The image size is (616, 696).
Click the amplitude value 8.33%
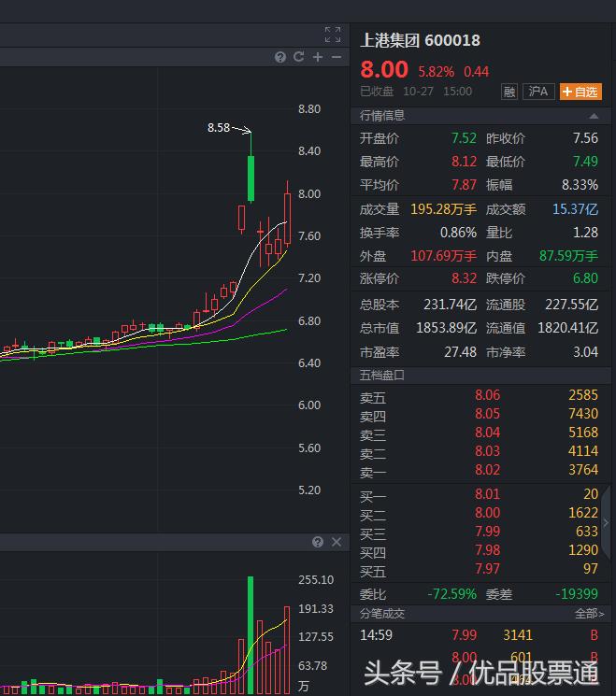coord(580,184)
